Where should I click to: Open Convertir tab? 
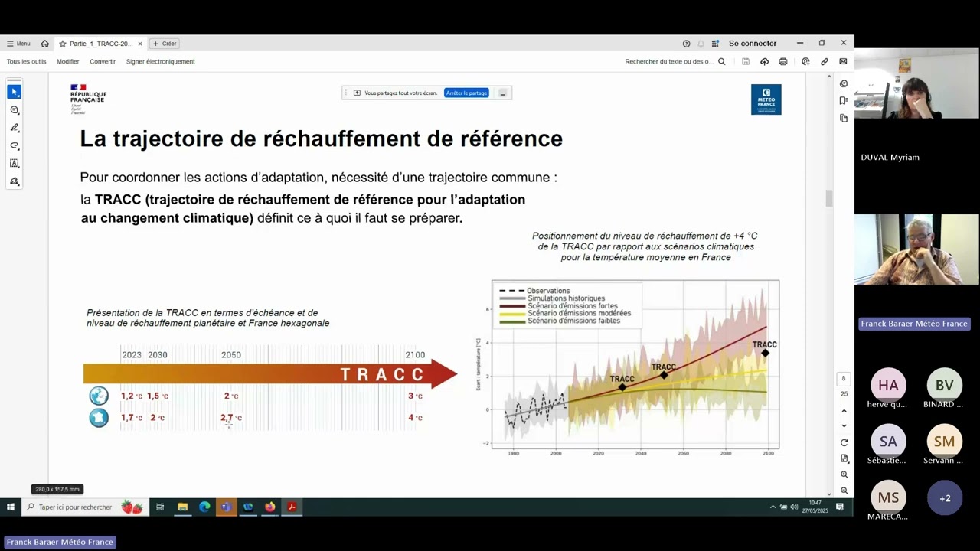103,61
